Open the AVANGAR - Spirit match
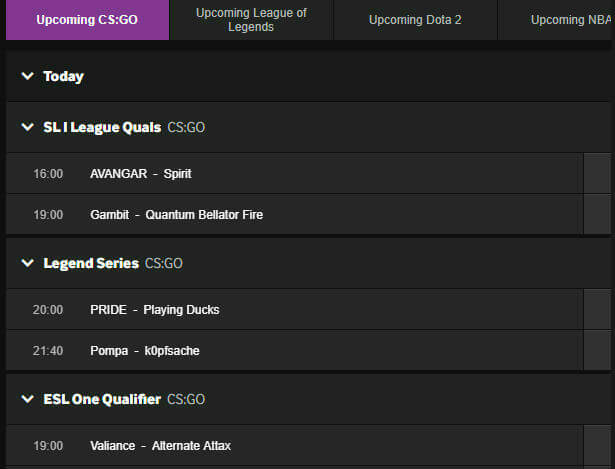 tap(140, 174)
